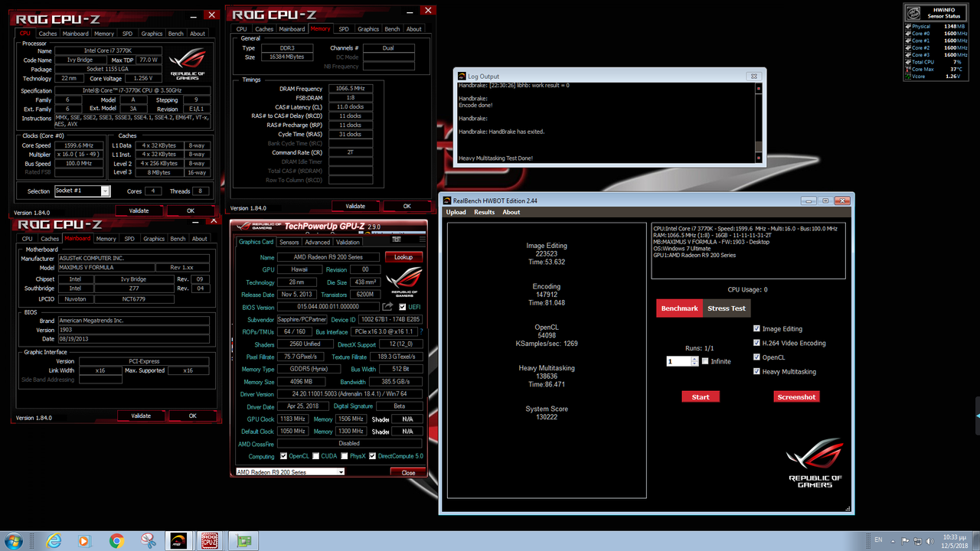Open Bench tab in mainboard CPU-Z window
The image size is (980, 551).
tap(178, 239)
